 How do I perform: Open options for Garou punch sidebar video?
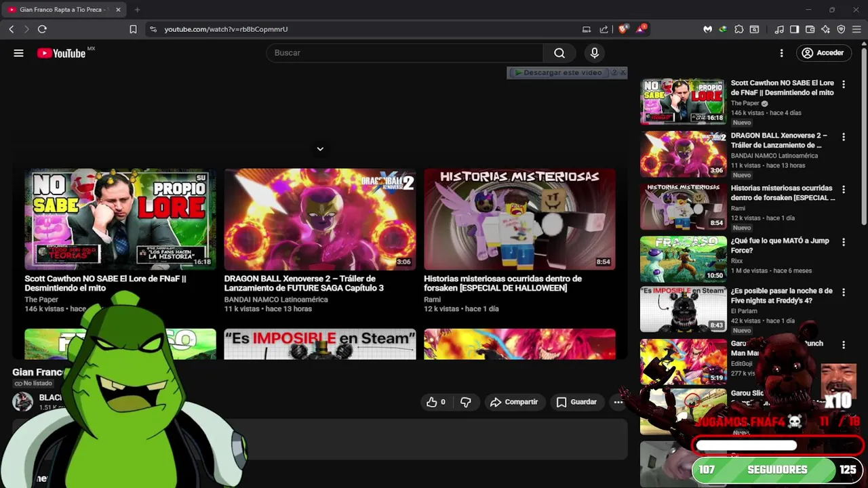pyautogui.click(x=844, y=345)
